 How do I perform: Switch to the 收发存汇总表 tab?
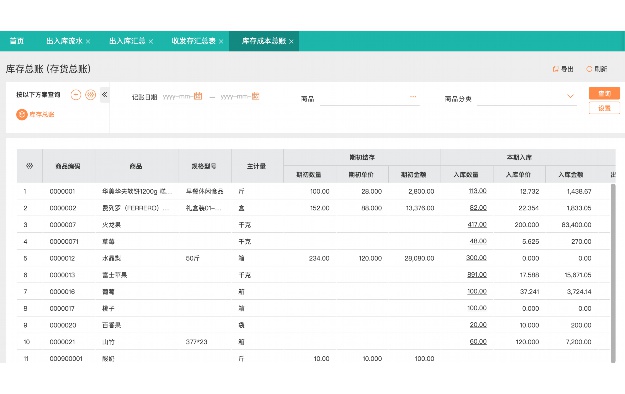[194, 41]
